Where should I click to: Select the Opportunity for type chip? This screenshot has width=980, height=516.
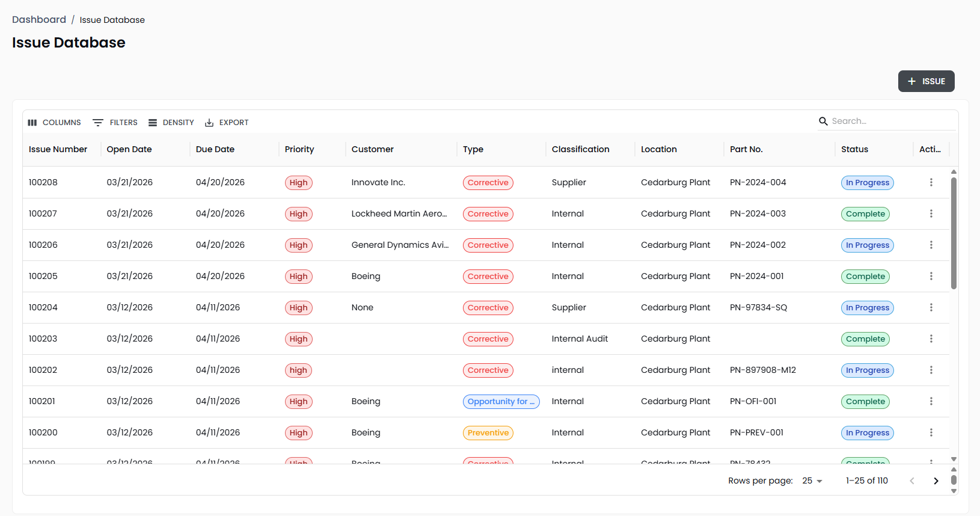coord(501,401)
